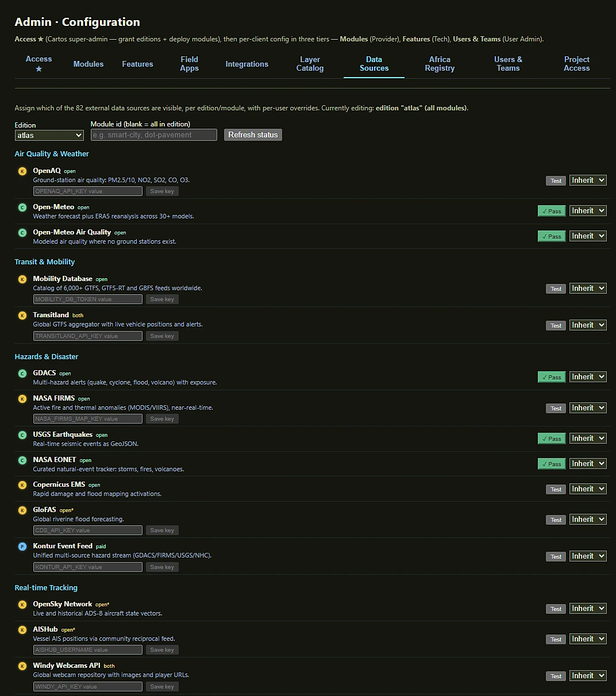
Task: Click the AISHub status icon
Action: [x=22, y=630]
